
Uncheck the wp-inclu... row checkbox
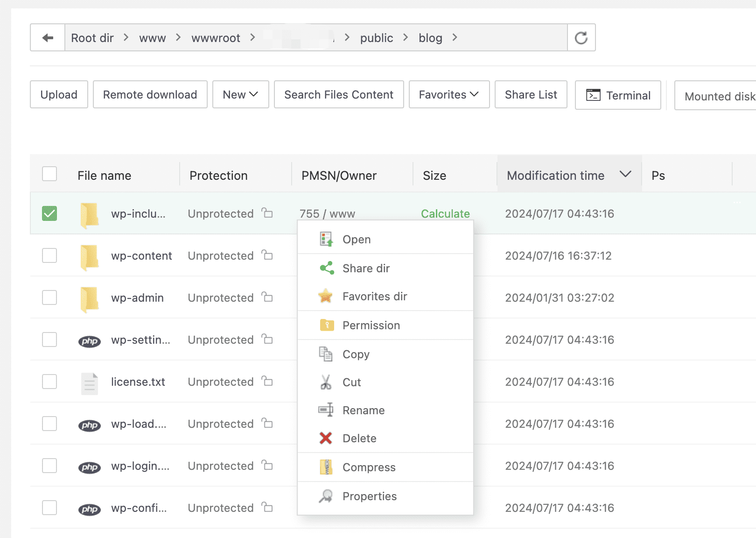[x=49, y=213]
